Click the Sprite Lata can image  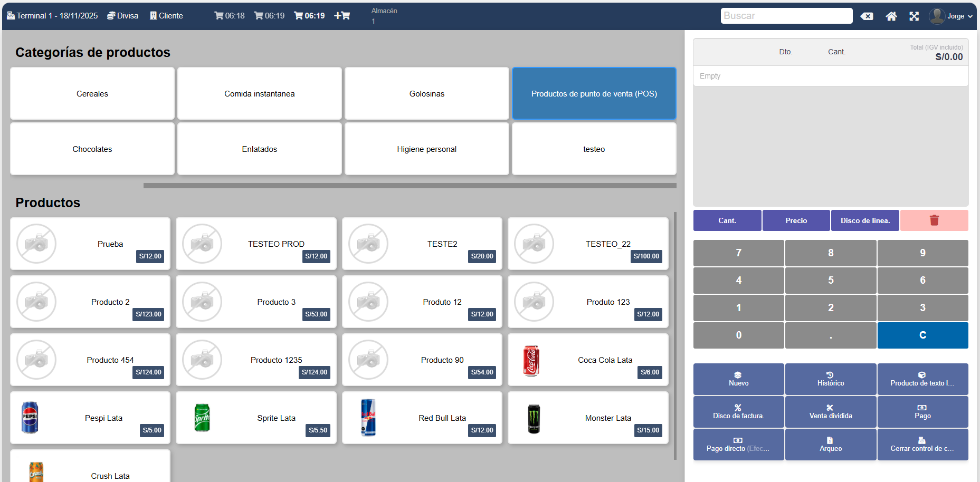(x=202, y=418)
